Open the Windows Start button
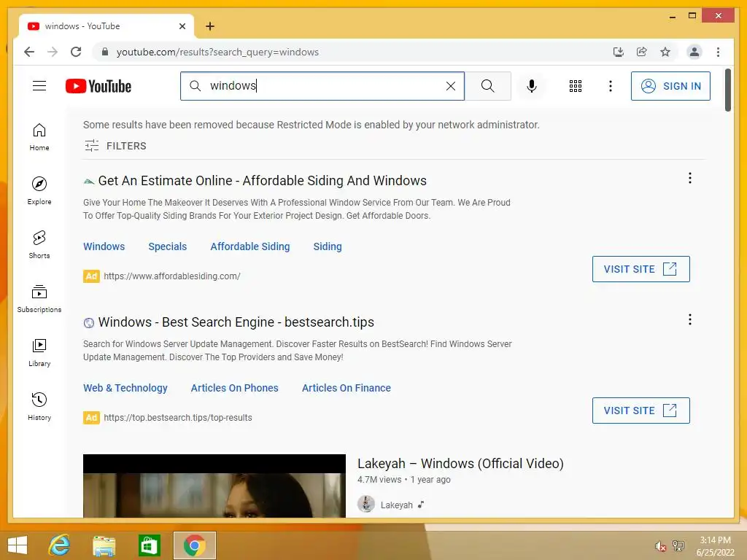 coord(18,545)
